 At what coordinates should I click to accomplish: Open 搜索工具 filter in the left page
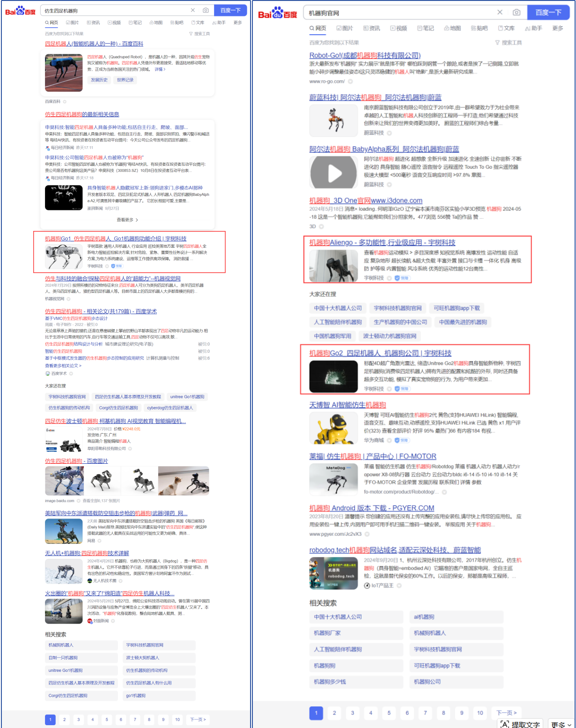[x=199, y=34]
